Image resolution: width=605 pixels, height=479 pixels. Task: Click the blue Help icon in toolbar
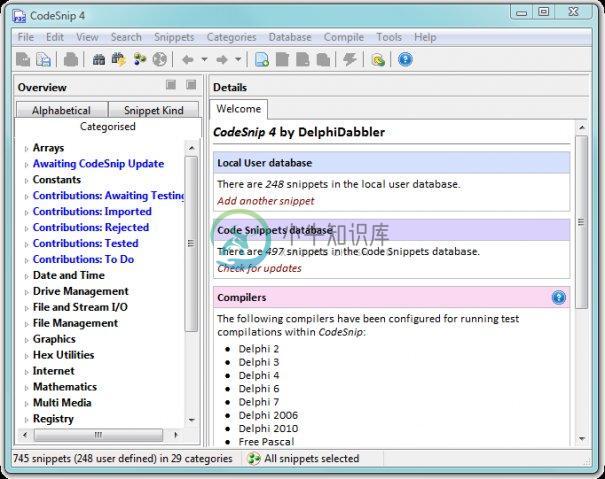[405, 59]
